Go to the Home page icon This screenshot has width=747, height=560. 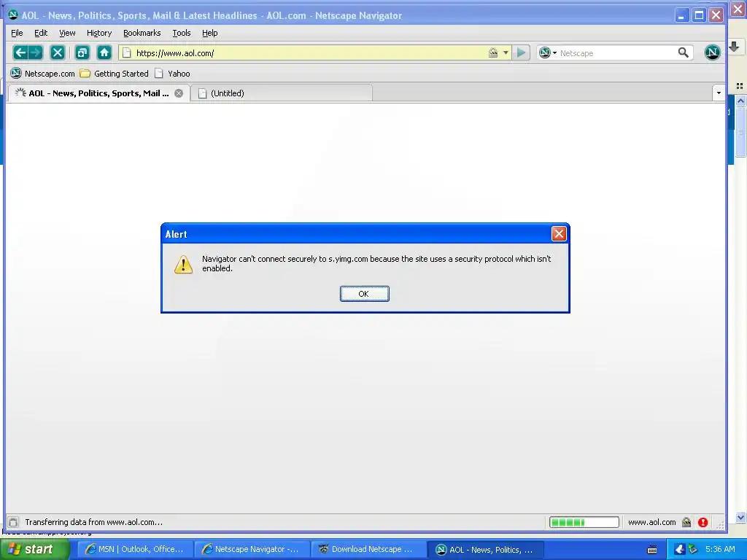pos(104,52)
